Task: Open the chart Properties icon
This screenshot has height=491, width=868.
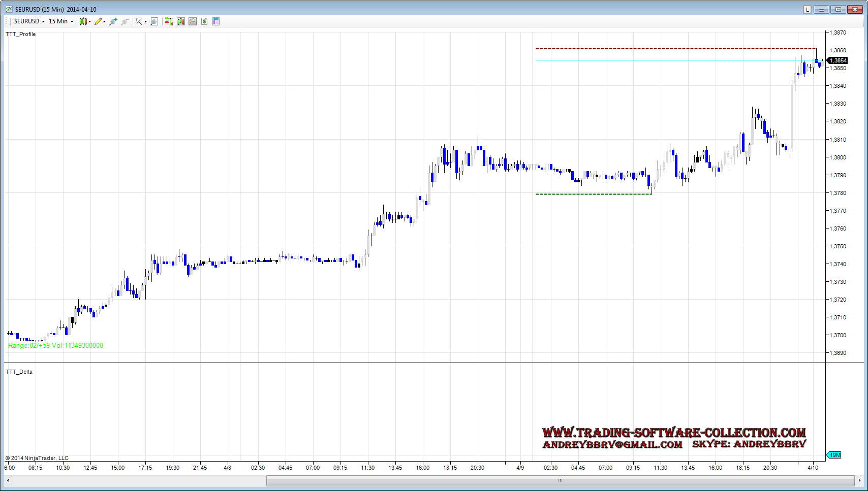Action: 216,21
